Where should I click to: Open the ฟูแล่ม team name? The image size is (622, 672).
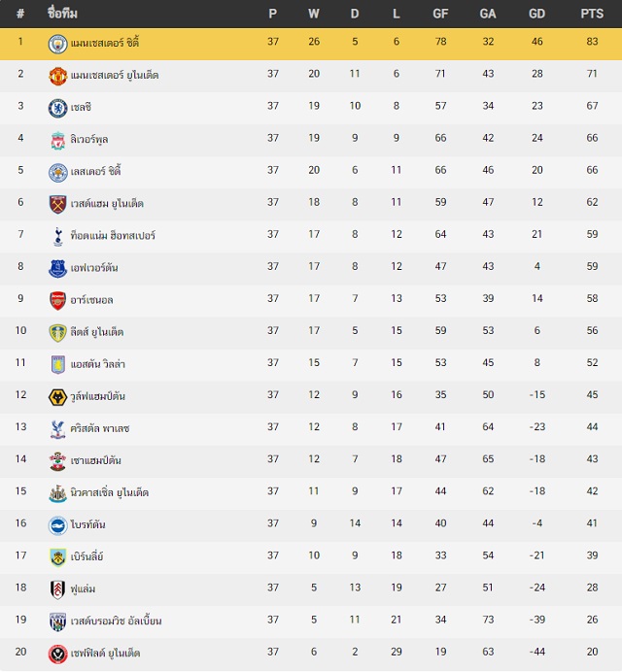[x=84, y=588]
